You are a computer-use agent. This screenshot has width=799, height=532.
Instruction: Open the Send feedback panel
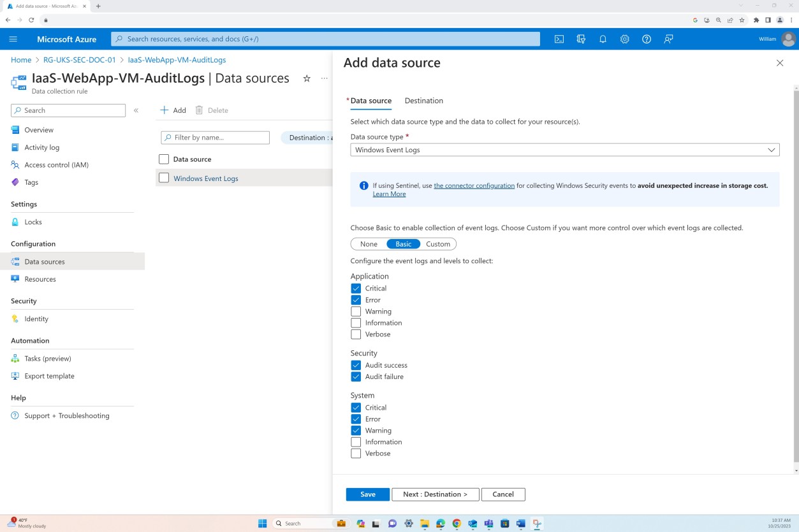tap(668, 39)
